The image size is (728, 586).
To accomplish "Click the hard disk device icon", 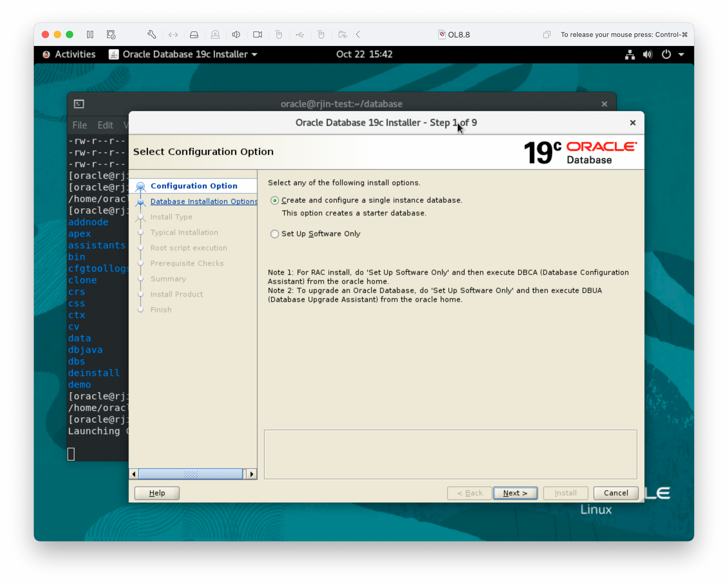I will pos(194,34).
